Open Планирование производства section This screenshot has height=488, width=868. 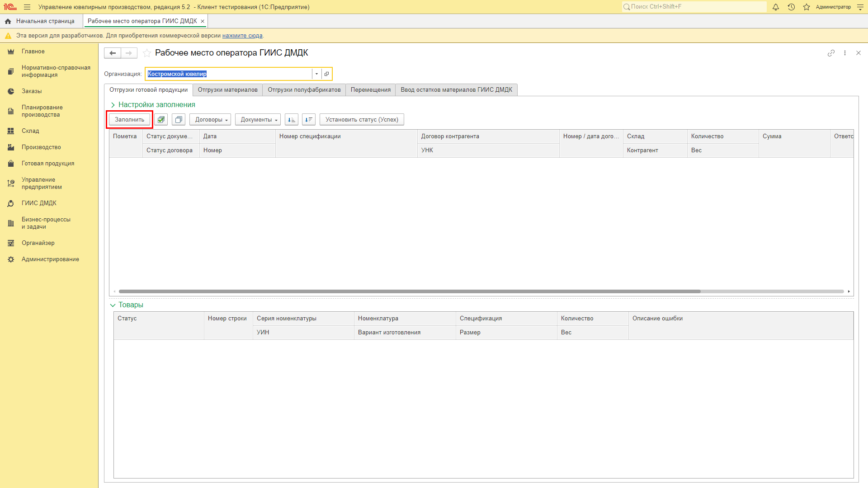42,111
